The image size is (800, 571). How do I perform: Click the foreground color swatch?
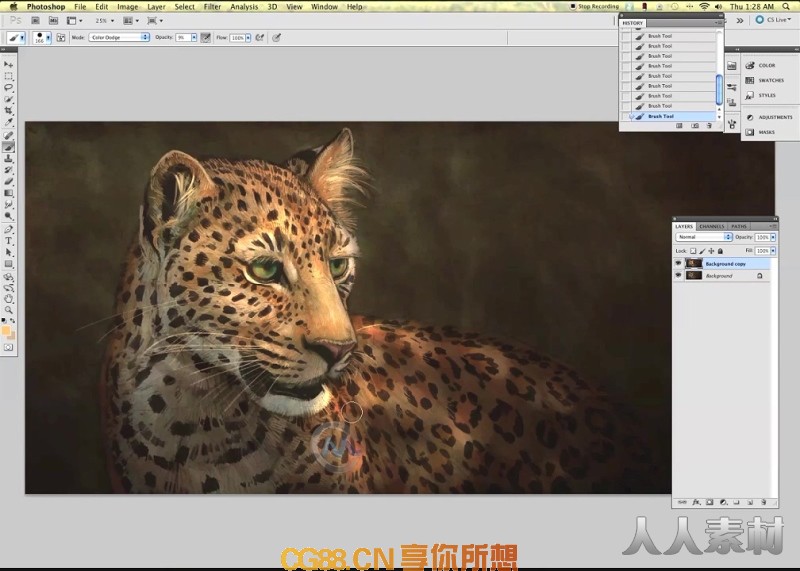point(6,331)
